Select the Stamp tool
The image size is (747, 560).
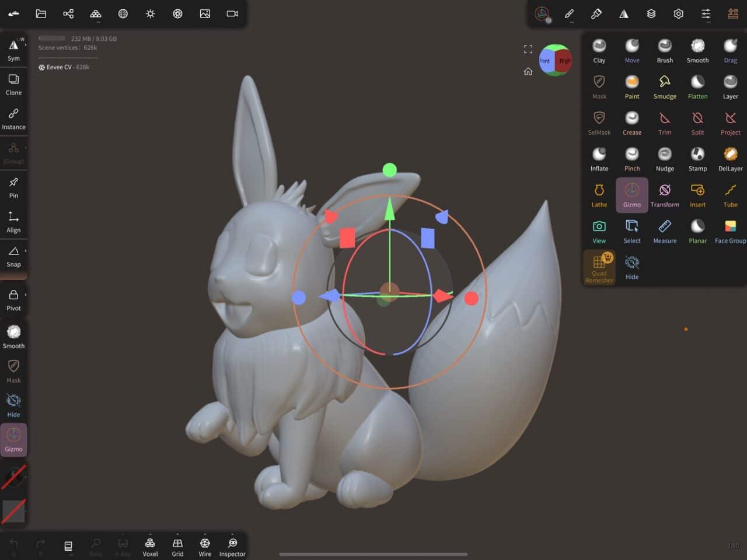point(697,159)
